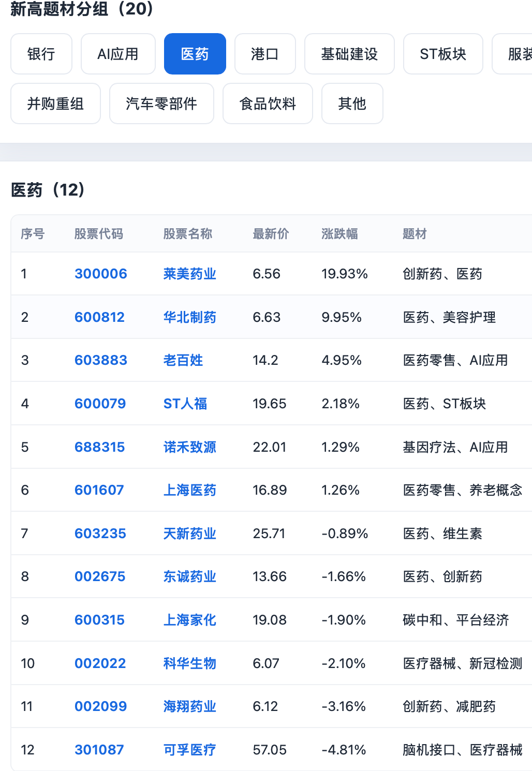The height and width of the screenshot is (771, 532).
Task: Click the 最新价 column header
Action: [x=271, y=234]
